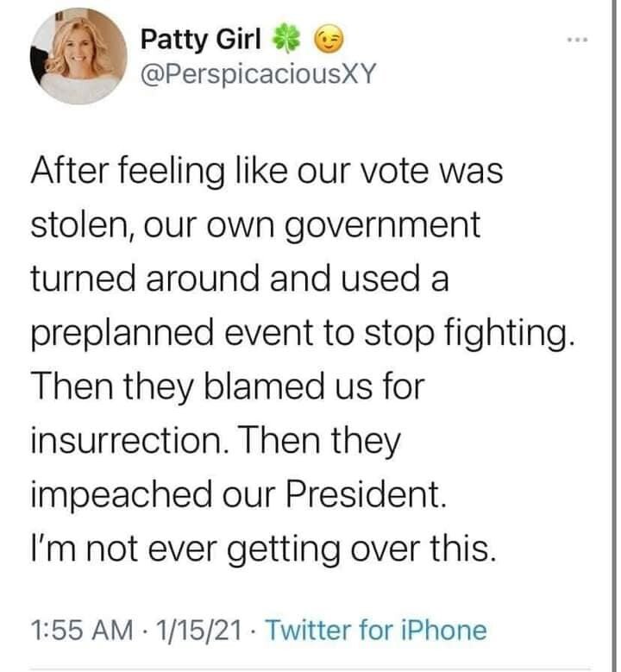Click the shamrock emoji beside Patty Girl

tap(284, 40)
